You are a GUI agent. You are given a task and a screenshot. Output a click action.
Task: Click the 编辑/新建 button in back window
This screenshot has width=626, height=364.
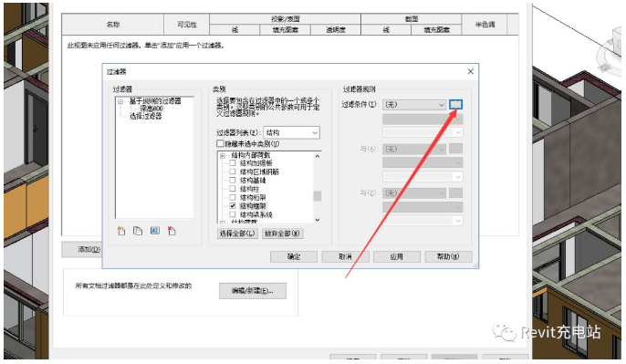252,291
